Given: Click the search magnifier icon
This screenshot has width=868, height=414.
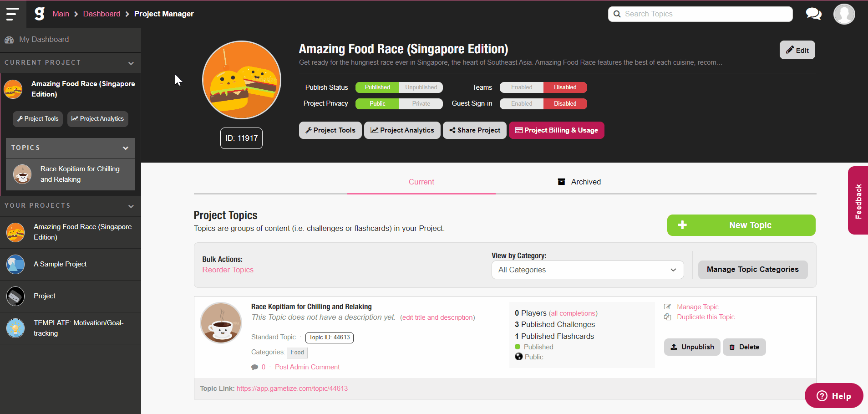Looking at the screenshot, I should (617, 14).
